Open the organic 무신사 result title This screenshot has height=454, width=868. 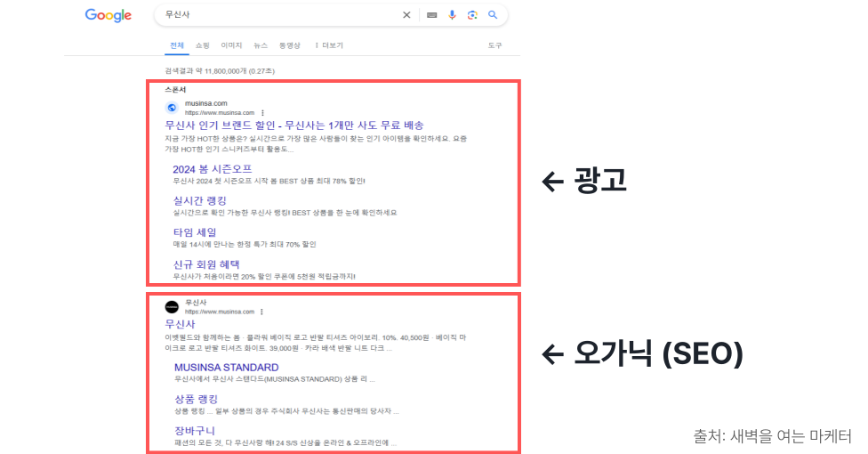coord(180,324)
